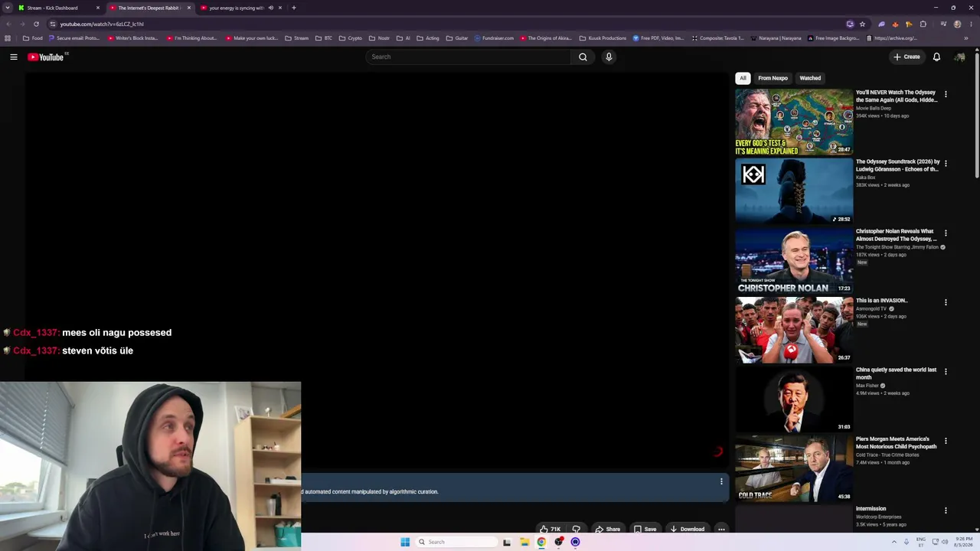This screenshot has height=551, width=980.
Task: Save video to a playlist
Action: (645, 529)
